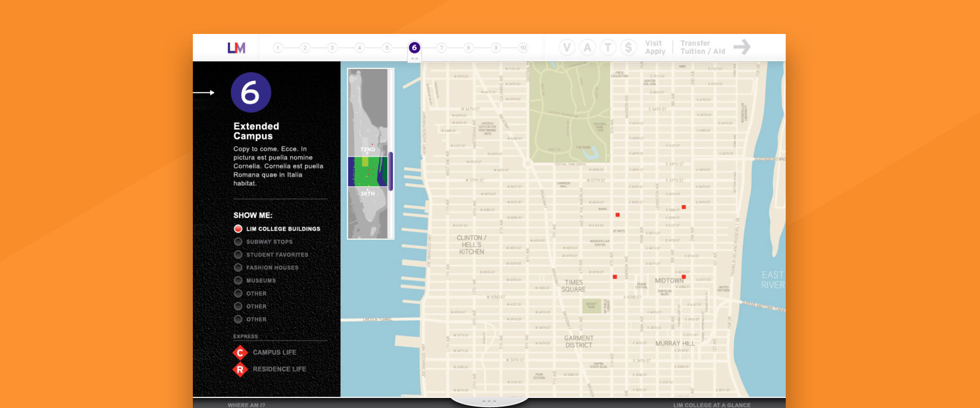This screenshot has width=980, height=408.
Task: Go to step 7 in navigation
Action: click(442, 48)
